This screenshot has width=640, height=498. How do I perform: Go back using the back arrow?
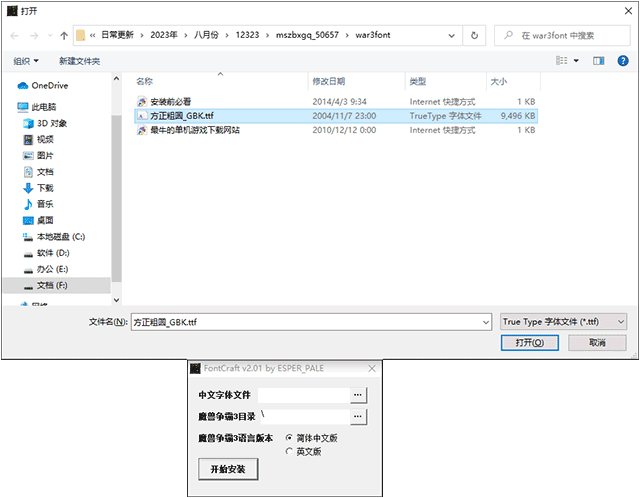point(14,36)
